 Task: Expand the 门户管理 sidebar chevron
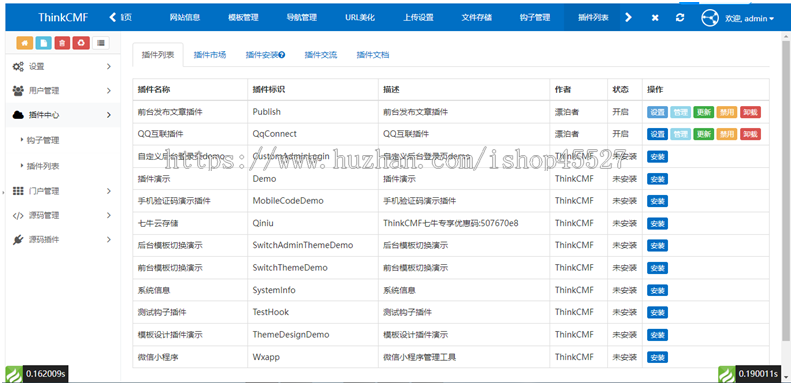click(109, 191)
